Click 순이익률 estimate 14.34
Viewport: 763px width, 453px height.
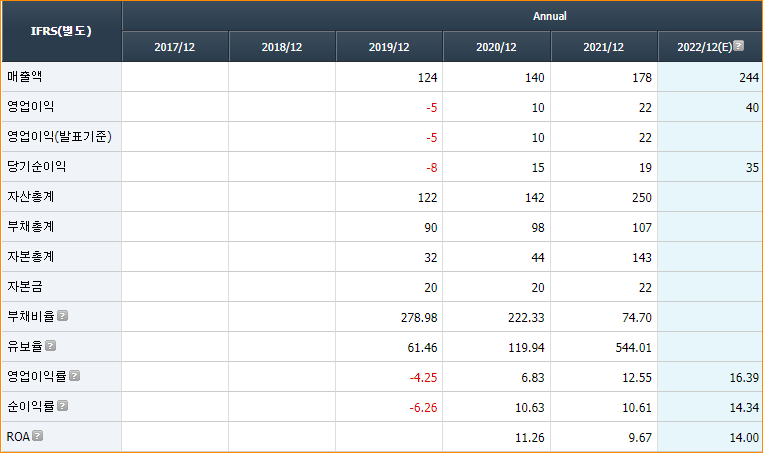click(744, 408)
